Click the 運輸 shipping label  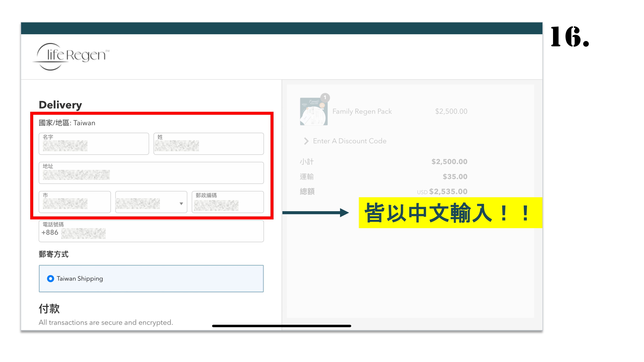(307, 177)
